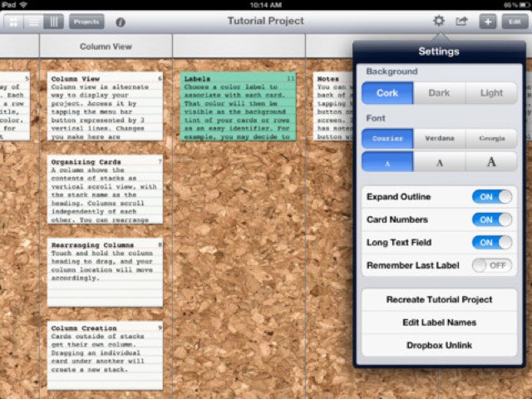Disable the Card Numbers switch

491,219
